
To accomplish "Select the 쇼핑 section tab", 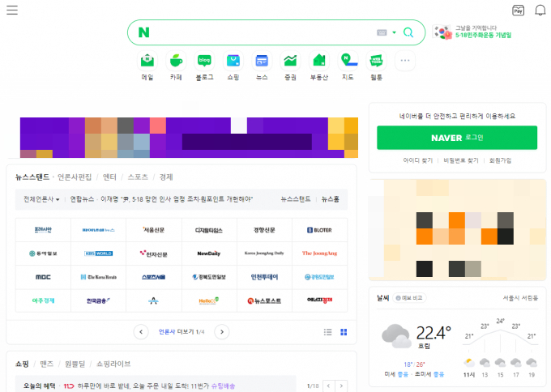I will (x=22, y=364).
